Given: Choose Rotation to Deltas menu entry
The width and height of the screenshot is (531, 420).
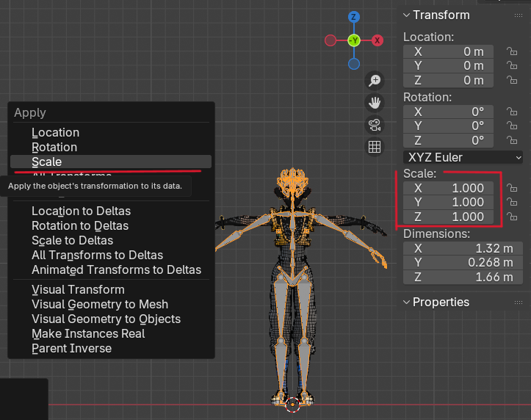Looking at the screenshot, I should pos(80,225).
